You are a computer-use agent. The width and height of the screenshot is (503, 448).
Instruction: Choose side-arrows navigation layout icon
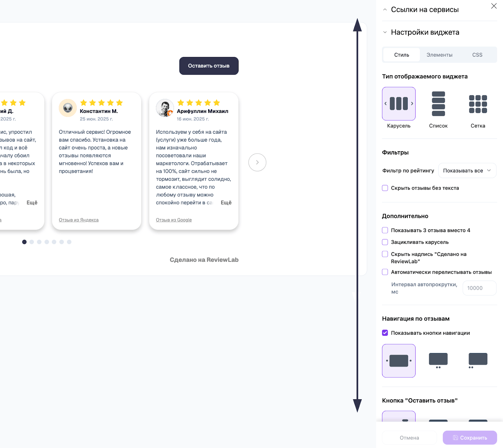[x=399, y=361]
